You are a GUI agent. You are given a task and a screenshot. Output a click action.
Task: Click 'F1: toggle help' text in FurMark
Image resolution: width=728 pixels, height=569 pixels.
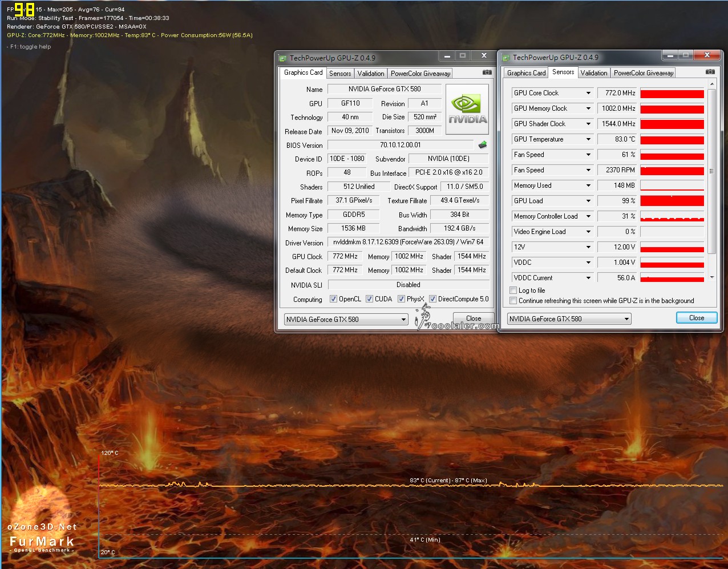pos(30,47)
